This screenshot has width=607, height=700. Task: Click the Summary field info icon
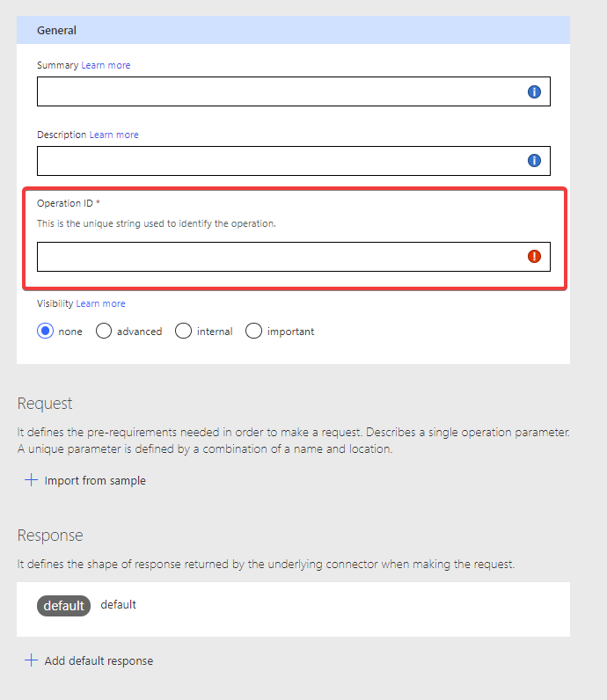[x=534, y=91]
